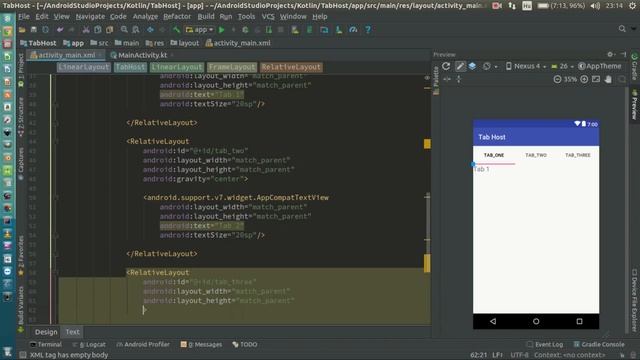Viewport: 640px width, 360px height.
Task: Open the Gradle Console tool window
Action: [599, 344]
